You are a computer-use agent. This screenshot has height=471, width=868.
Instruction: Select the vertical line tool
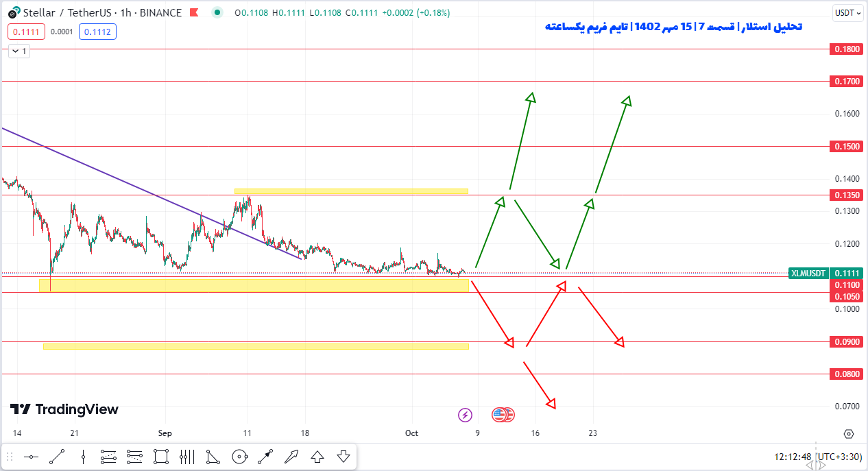click(x=83, y=457)
